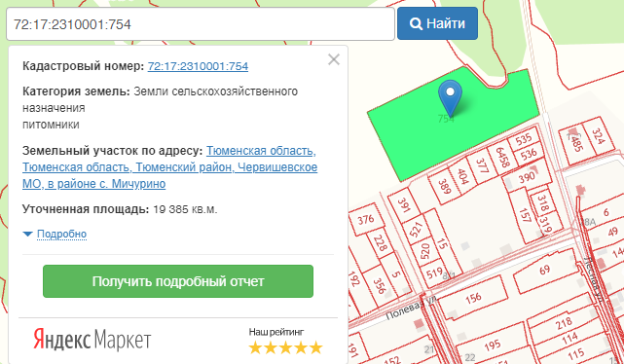The image size is (624, 364).
Task: Select parcel 218 on the map
Action: tap(565, 323)
